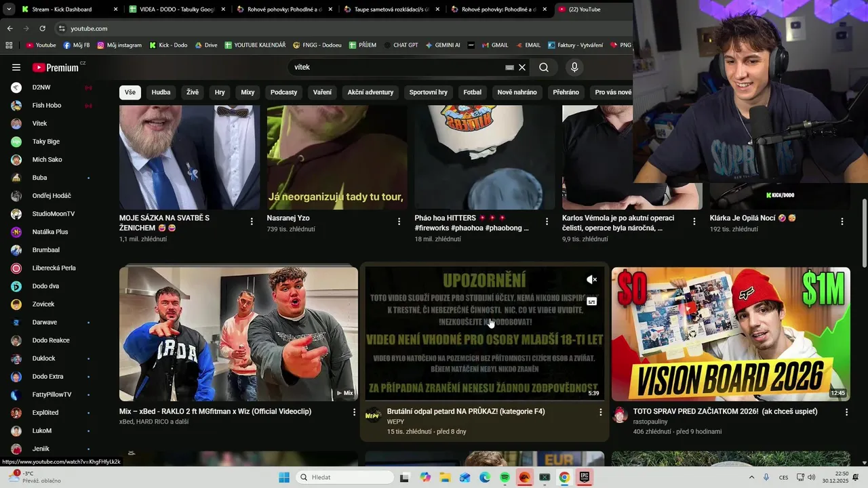The height and width of the screenshot is (488, 868).
Task: Open 'GEMINI AI' bookmark
Action: (443, 45)
